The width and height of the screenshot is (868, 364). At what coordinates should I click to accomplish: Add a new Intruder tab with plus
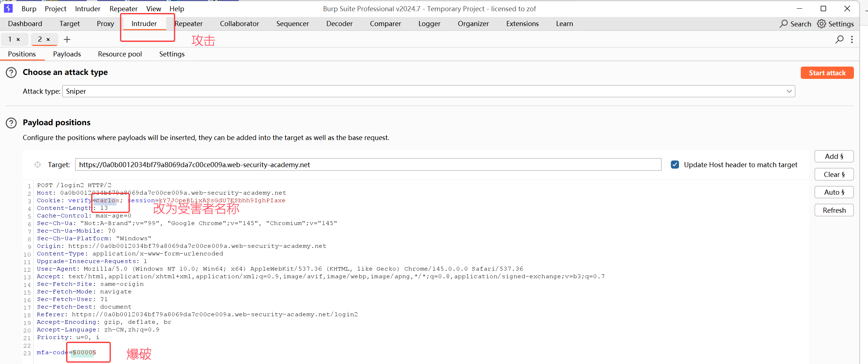(67, 39)
